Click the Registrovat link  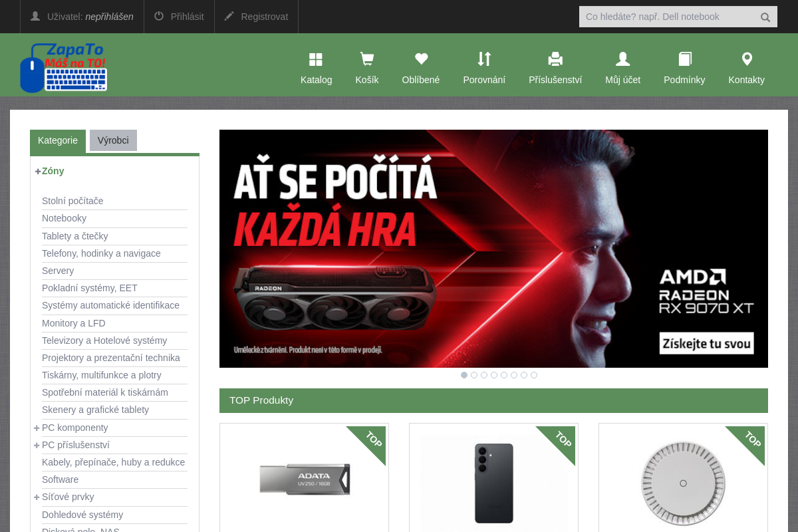[x=265, y=17]
